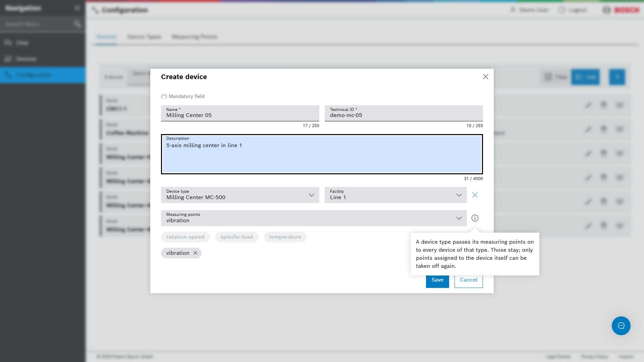Open the Measuring points dropdown
The image size is (644, 362).
[314, 218]
